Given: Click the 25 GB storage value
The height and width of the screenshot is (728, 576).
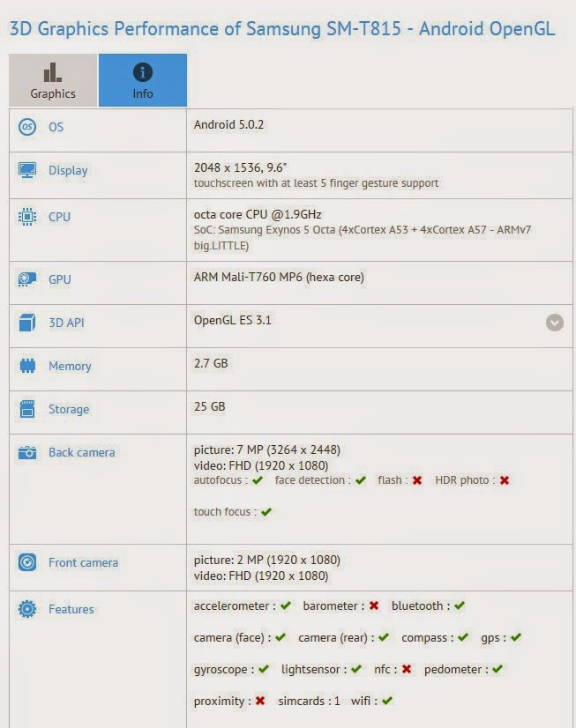Looking at the screenshot, I should click(210, 406).
